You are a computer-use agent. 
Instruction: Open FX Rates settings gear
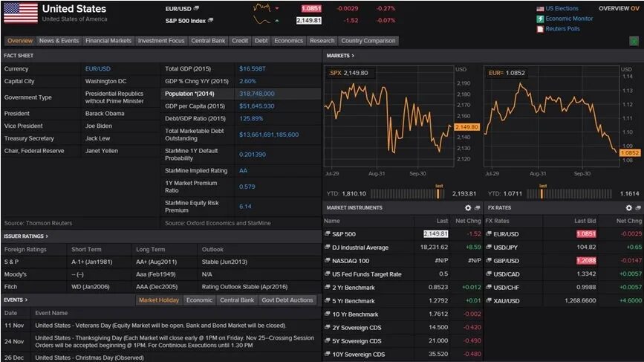(629, 208)
